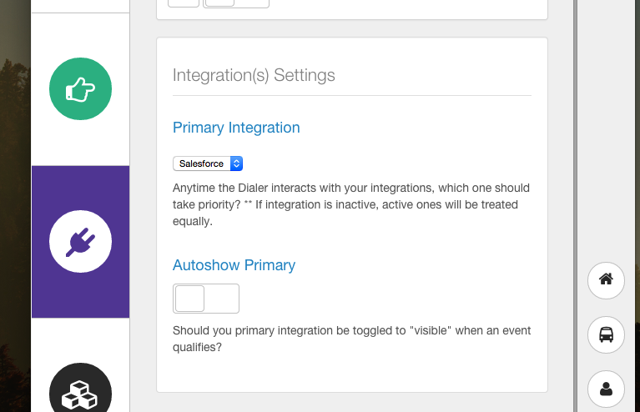Click the text starting "Should you primary integration"
The image size is (640, 412).
point(351,339)
